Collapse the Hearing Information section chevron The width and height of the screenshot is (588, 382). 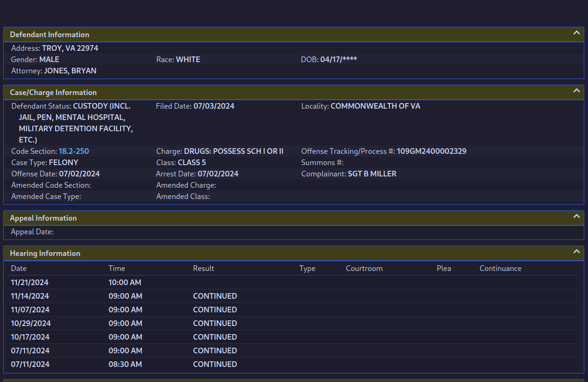click(576, 252)
